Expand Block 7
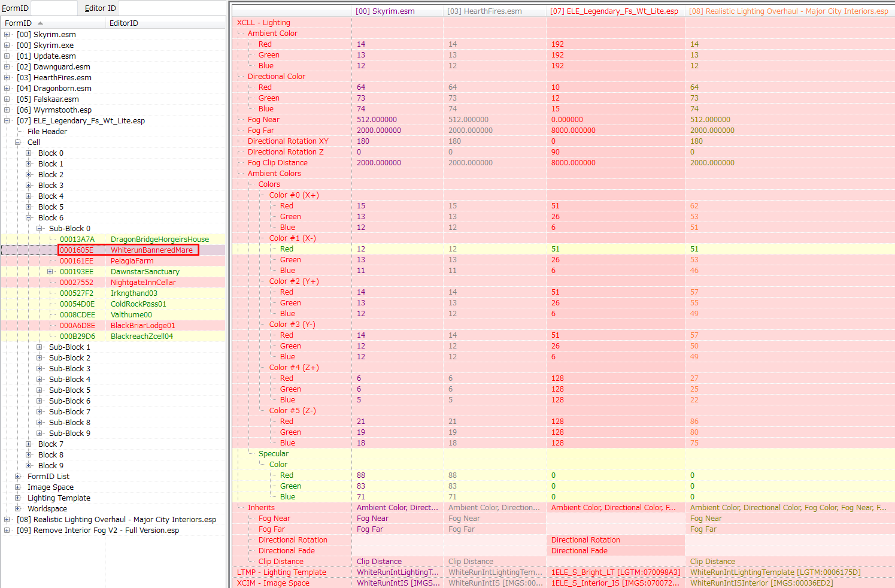This screenshot has height=588, width=895. pyautogui.click(x=29, y=444)
